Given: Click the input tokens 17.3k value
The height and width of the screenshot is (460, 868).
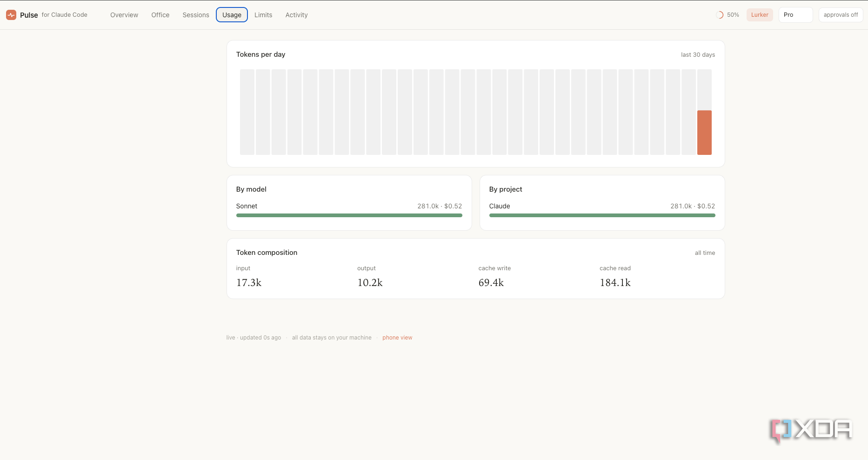Looking at the screenshot, I should click(249, 283).
